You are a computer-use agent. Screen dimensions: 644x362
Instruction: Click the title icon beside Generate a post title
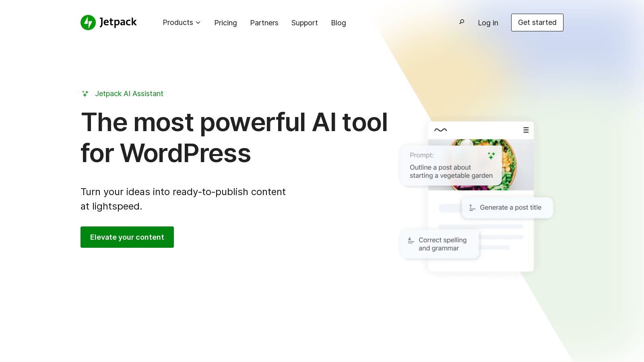pyautogui.click(x=473, y=208)
